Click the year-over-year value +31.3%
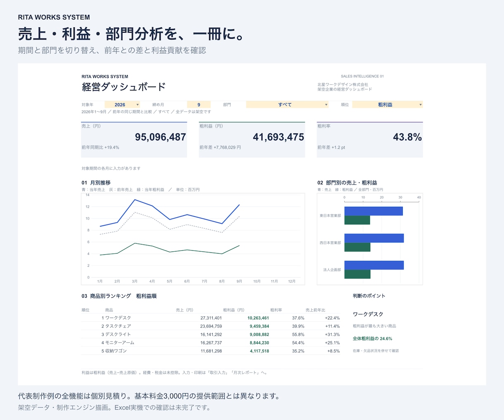This screenshot has width=504, height=420. point(332,335)
